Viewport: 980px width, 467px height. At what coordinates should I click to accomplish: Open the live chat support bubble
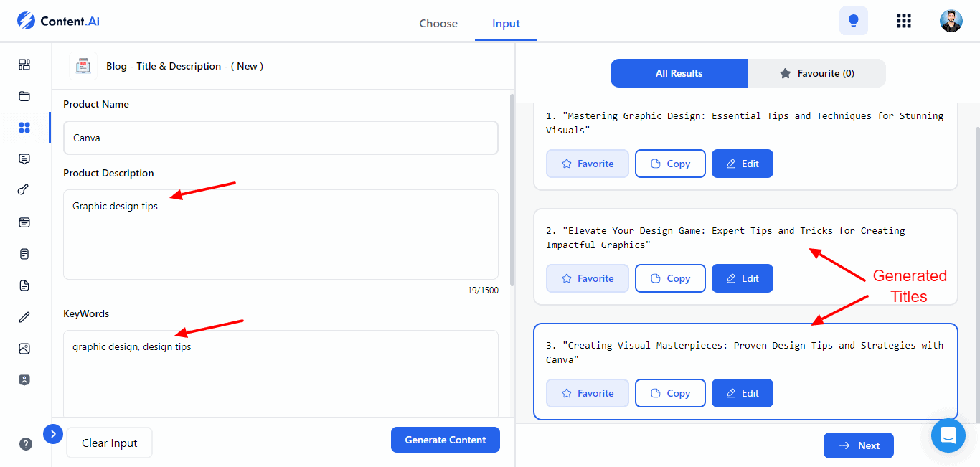pos(948,435)
